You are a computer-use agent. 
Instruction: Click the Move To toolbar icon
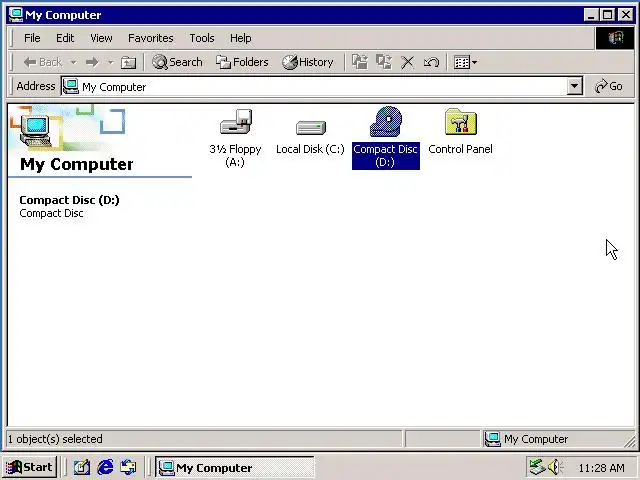[360, 62]
